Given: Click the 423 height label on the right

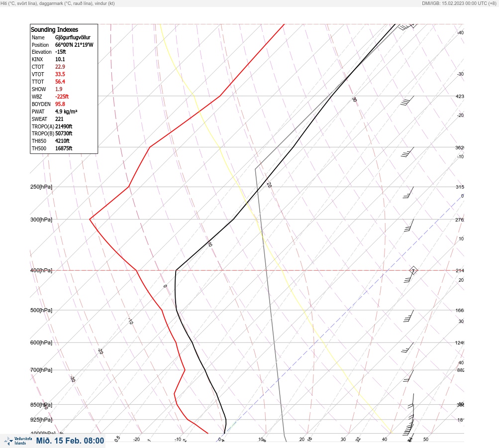Looking at the screenshot, I should [460, 96].
